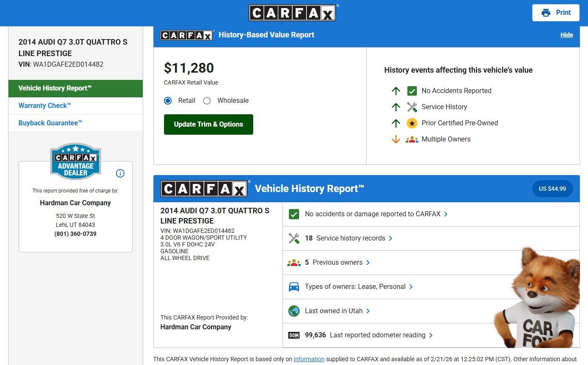
Task: Select the Wholesale value radio button
Action: click(x=207, y=101)
